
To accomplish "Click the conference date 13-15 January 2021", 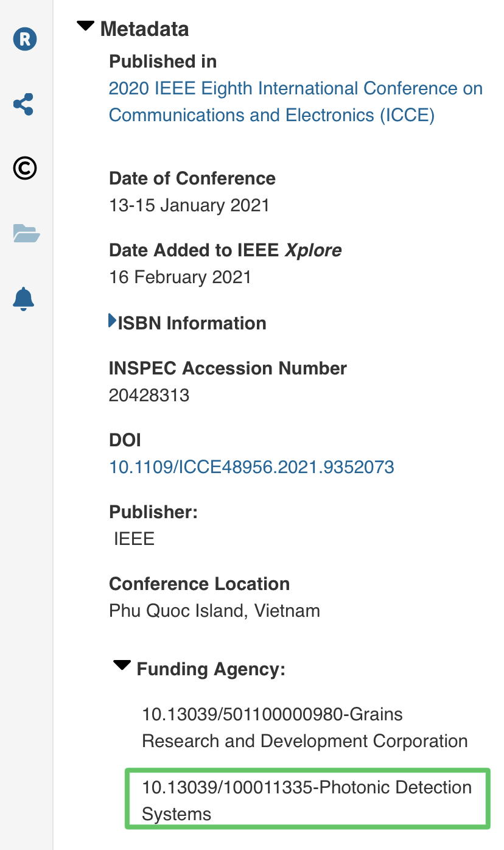I will [x=189, y=205].
